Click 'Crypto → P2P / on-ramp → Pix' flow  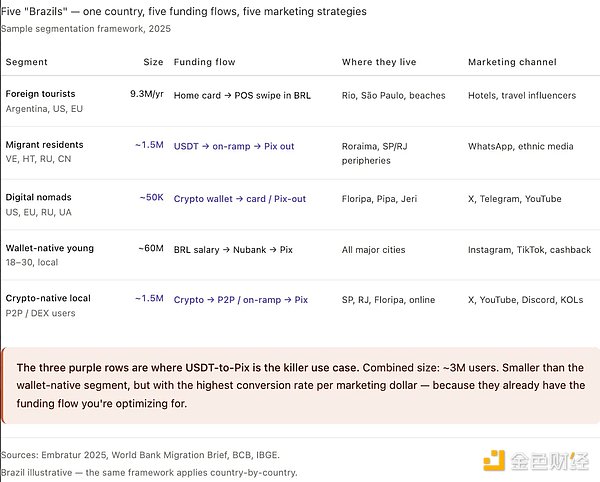pos(241,300)
